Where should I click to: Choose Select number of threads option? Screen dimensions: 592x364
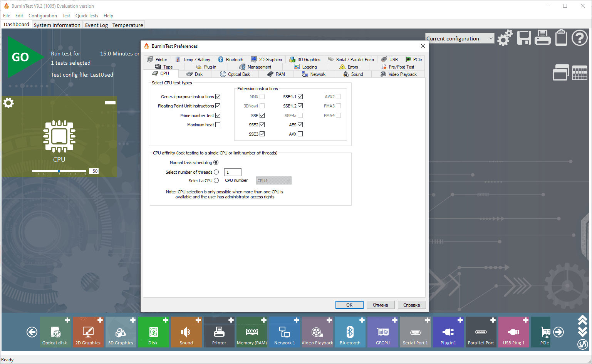pos(216,172)
